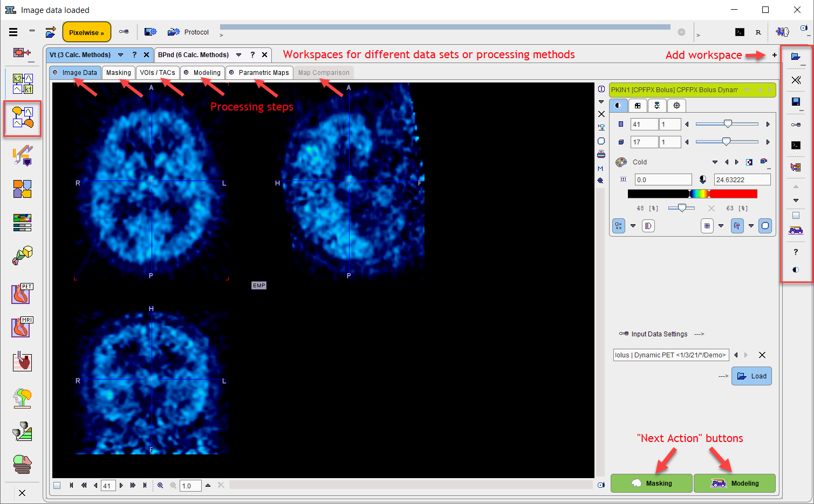
Task: Switch to the VOIs / TACs tab
Action: (158, 73)
